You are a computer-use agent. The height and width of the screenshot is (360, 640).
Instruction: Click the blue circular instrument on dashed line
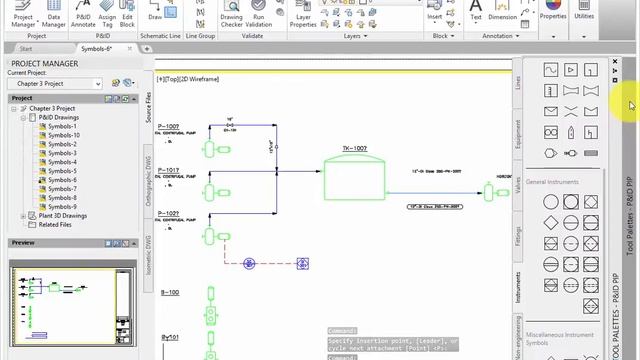pyautogui.click(x=249, y=263)
